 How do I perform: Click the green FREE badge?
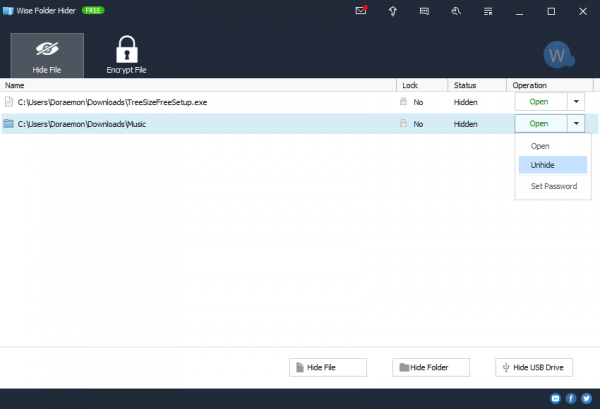coord(93,10)
